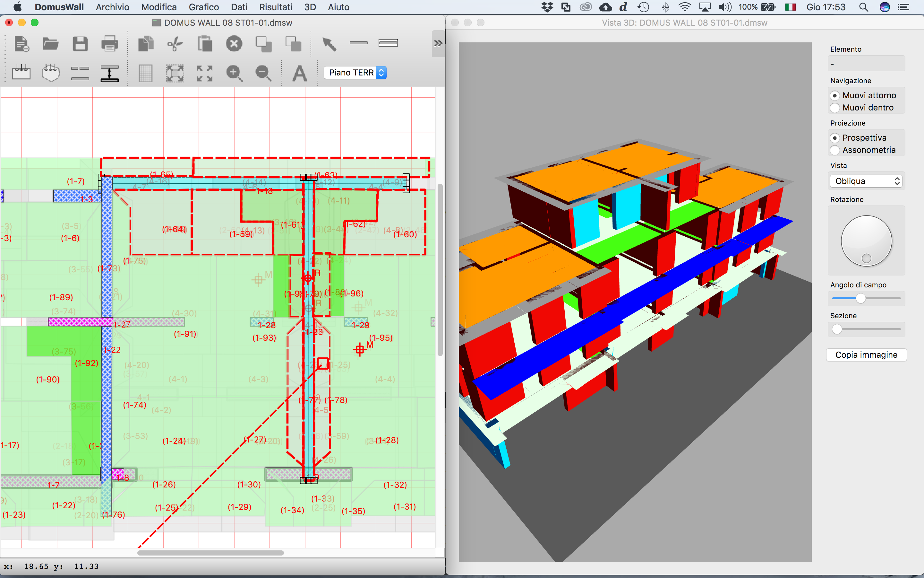924x578 pixels.
Task: Click the 1-28 wall label
Action: (x=267, y=325)
